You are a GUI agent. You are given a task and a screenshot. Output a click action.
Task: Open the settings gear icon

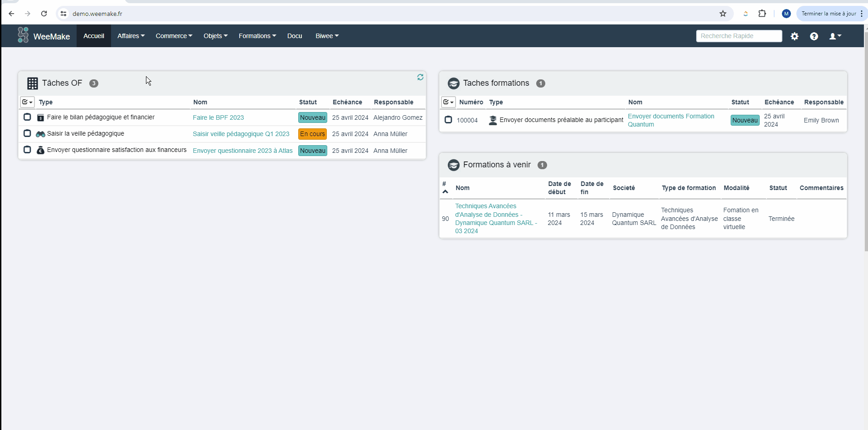(794, 36)
